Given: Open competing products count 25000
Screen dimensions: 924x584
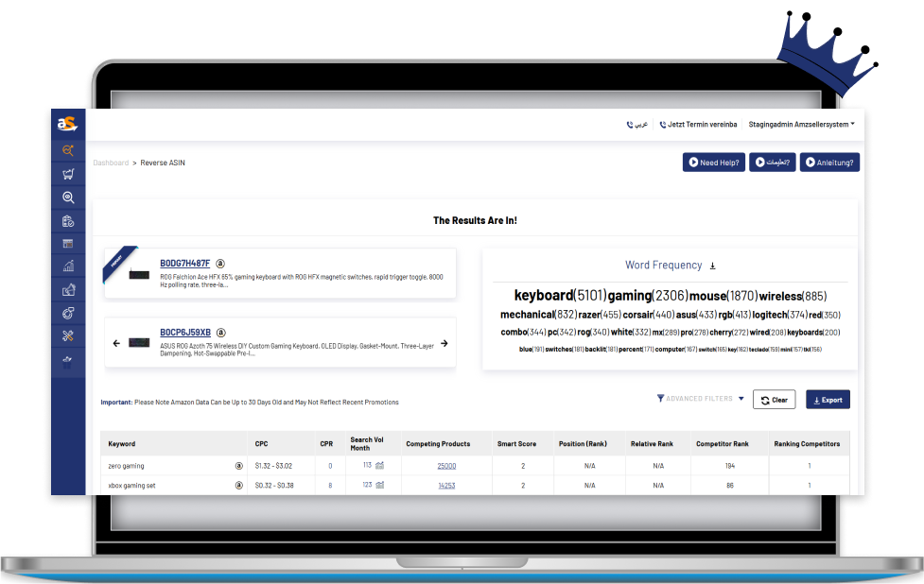Looking at the screenshot, I should (x=446, y=466).
